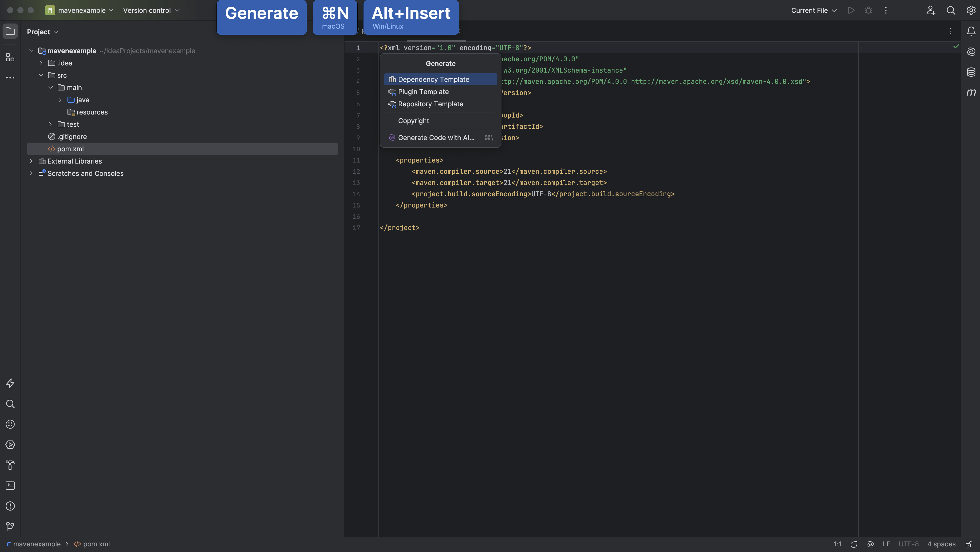Viewport: 980px width, 552px height.
Task: Open the Notifications bell
Action: point(971,31)
